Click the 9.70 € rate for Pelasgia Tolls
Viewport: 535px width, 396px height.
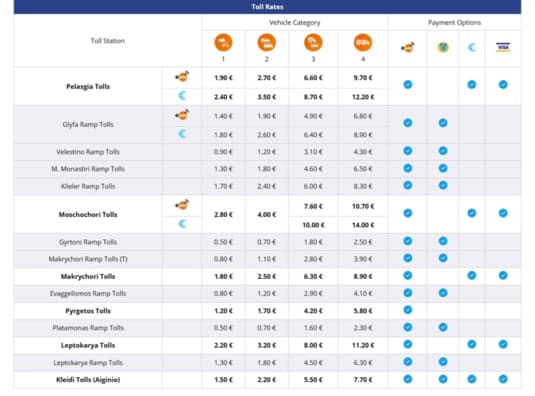click(x=363, y=78)
